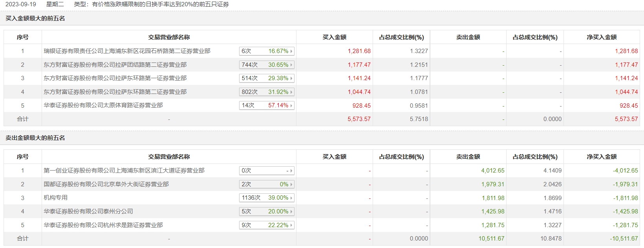Open 华泰证券泰州分公司 link
The image size is (644, 248).
[88, 211]
